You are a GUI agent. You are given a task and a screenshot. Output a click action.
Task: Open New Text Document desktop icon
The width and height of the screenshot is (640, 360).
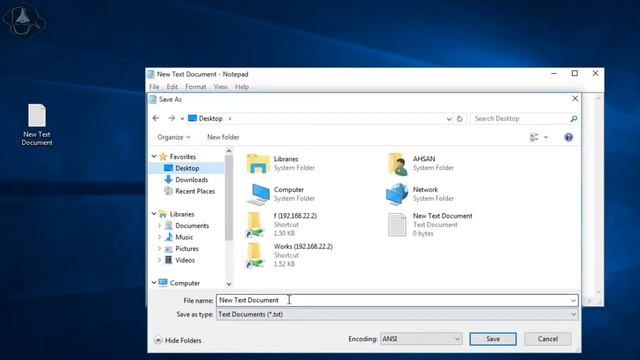(37, 124)
